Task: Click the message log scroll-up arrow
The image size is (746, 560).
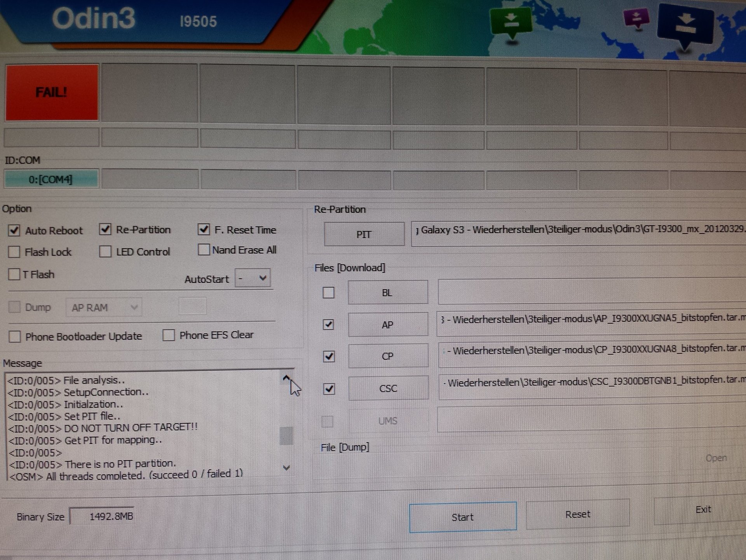Action: [x=286, y=378]
